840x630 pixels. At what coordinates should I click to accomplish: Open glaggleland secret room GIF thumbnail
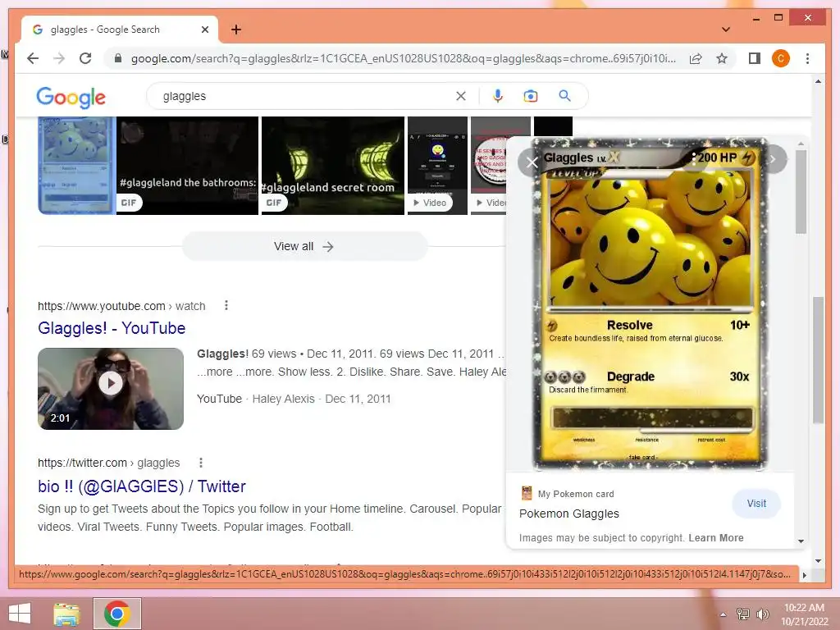(333, 166)
